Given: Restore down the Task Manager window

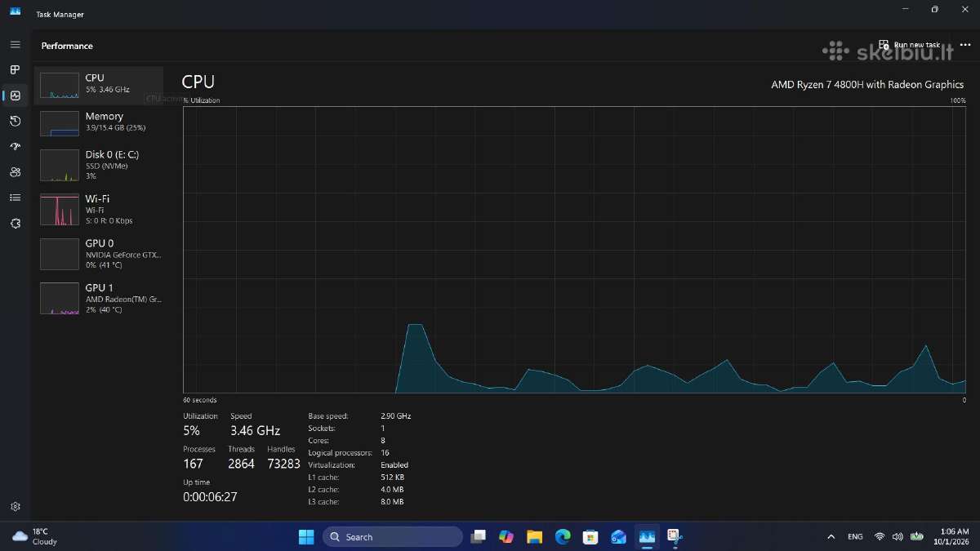Looking at the screenshot, I should point(935,10).
